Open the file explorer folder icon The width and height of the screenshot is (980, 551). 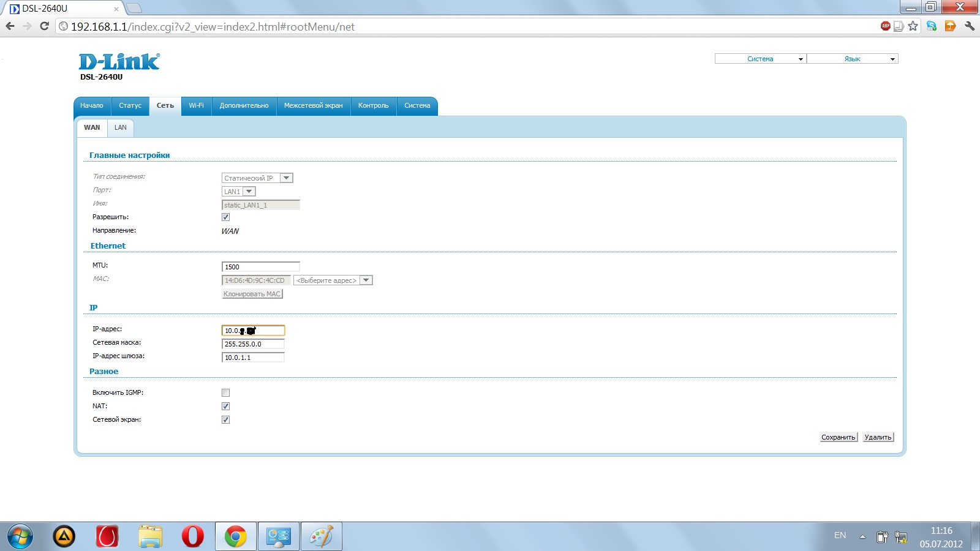pos(150,536)
